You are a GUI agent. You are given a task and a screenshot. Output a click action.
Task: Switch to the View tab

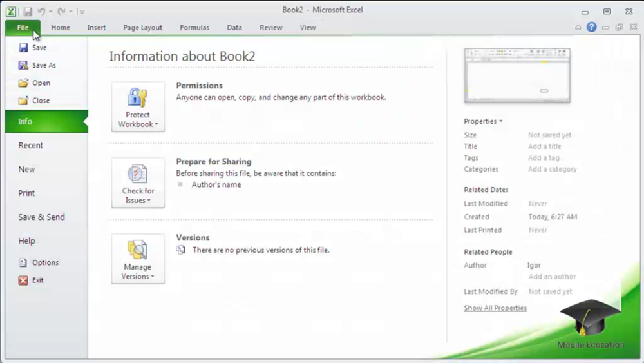coord(308,28)
